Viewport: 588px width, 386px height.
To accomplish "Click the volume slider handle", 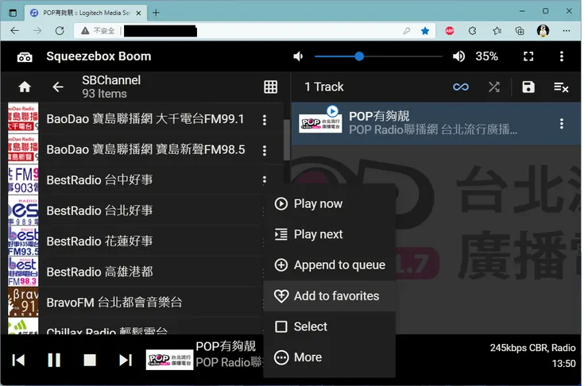I will (x=359, y=56).
